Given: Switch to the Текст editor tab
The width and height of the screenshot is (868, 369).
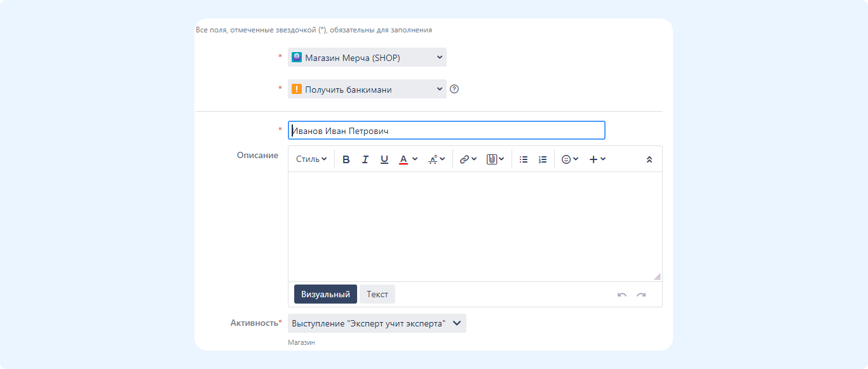Looking at the screenshot, I should (x=377, y=294).
